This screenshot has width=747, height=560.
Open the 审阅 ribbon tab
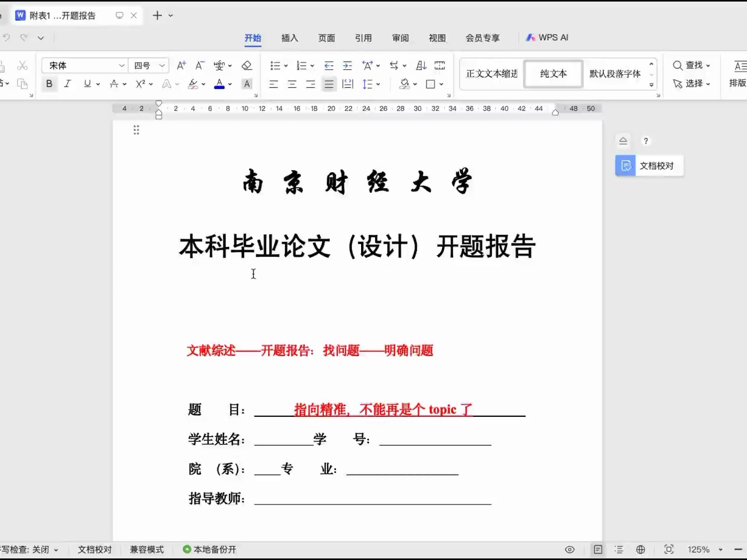(x=400, y=38)
